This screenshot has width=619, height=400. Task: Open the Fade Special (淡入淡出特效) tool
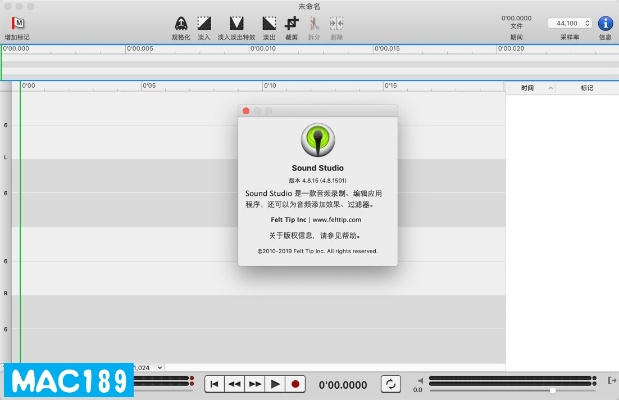(x=236, y=23)
